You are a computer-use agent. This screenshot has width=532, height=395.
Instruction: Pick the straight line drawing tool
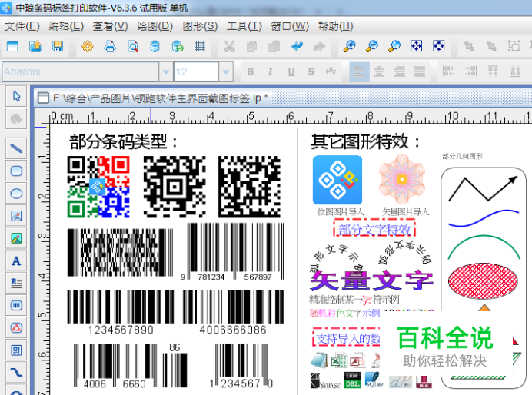[16, 148]
